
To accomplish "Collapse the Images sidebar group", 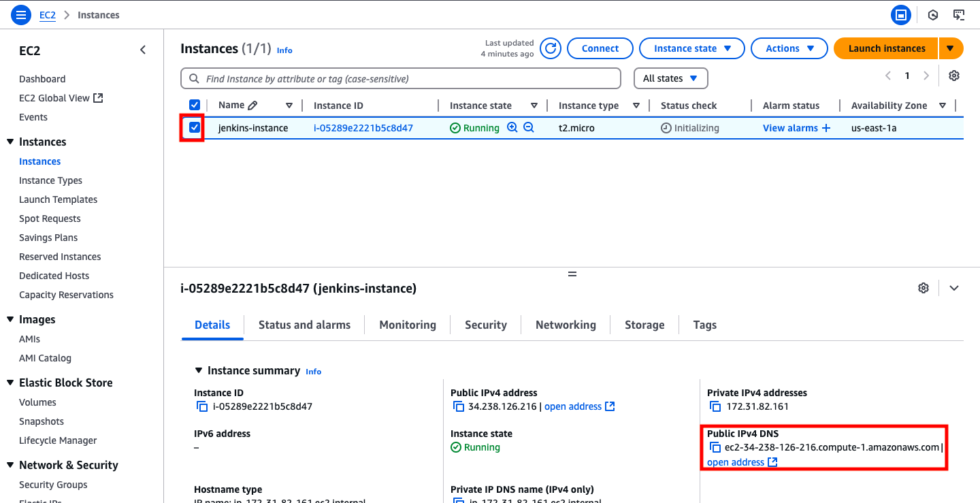I will 10,319.
